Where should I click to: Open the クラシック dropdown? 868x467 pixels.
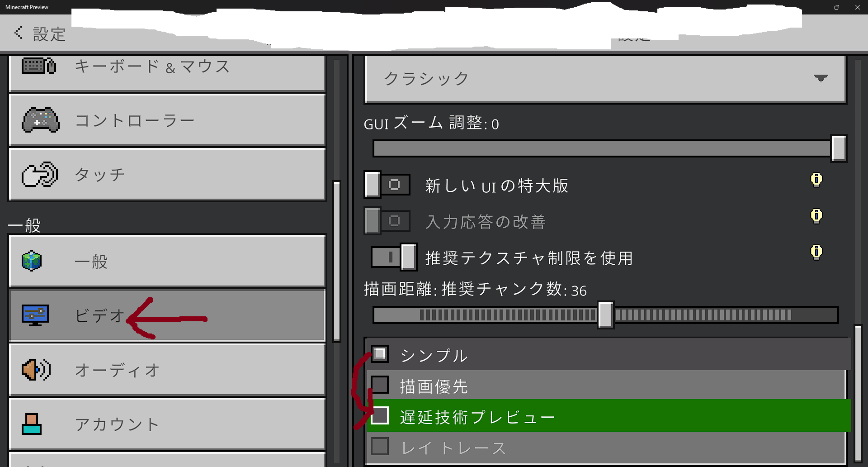pos(605,79)
